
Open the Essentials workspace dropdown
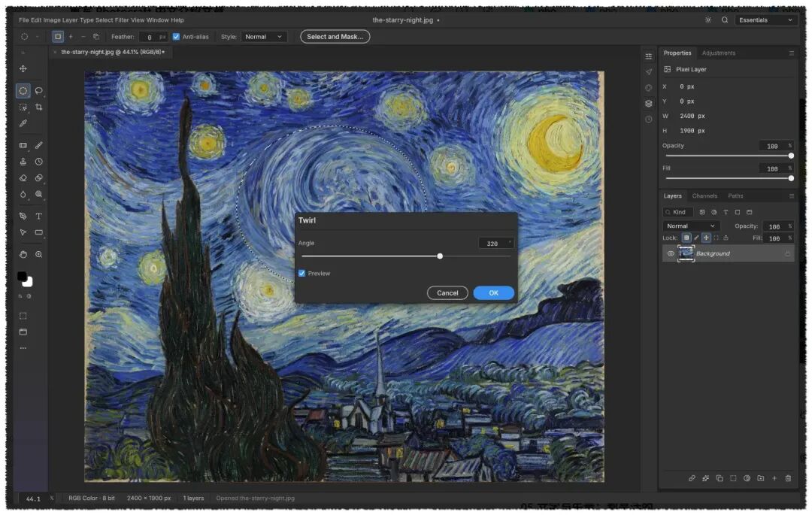[765, 20]
